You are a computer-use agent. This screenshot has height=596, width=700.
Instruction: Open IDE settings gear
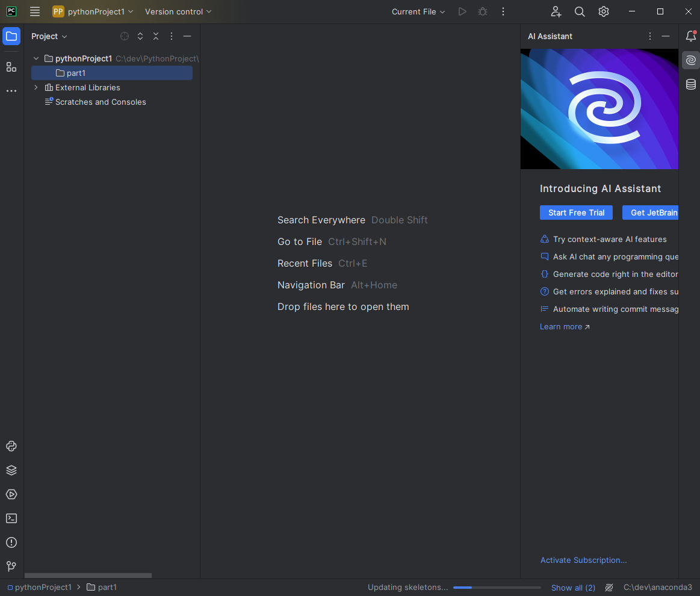[x=604, y=11]
